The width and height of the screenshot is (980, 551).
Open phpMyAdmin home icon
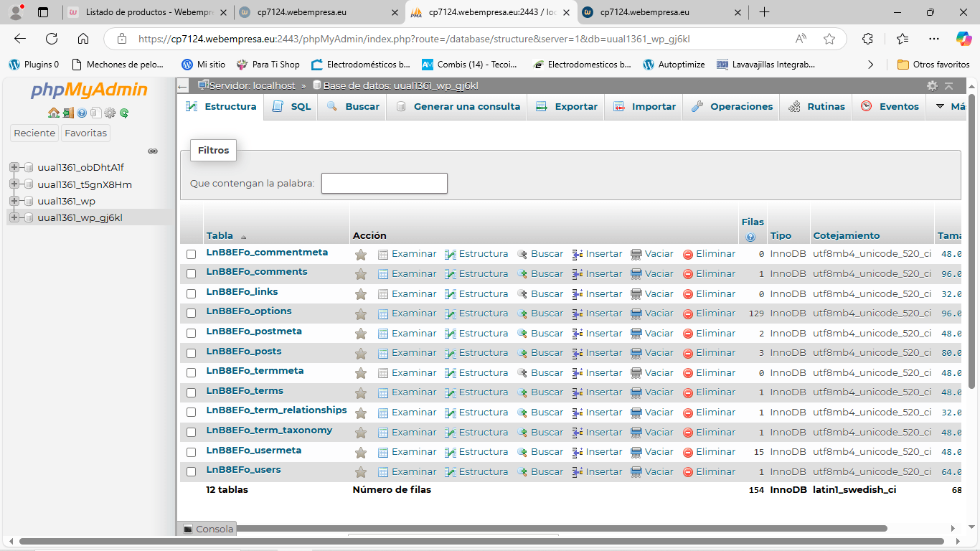[x=53, y=113]
